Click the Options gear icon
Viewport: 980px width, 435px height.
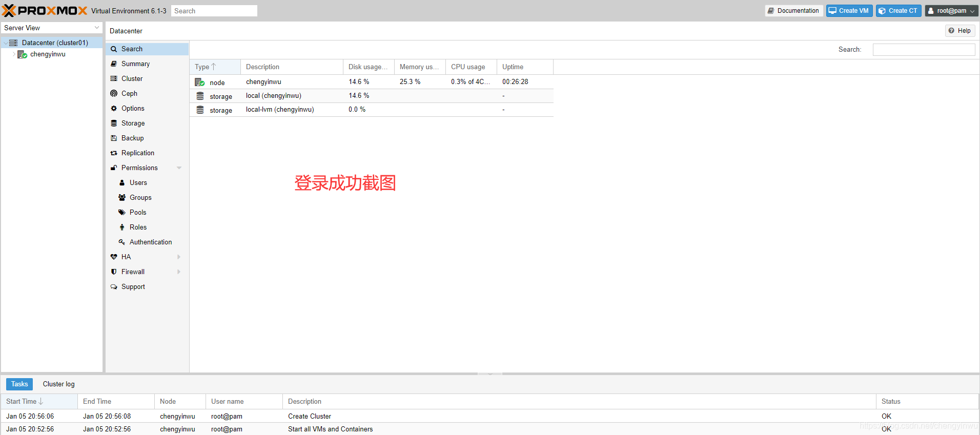coord(114,109)
